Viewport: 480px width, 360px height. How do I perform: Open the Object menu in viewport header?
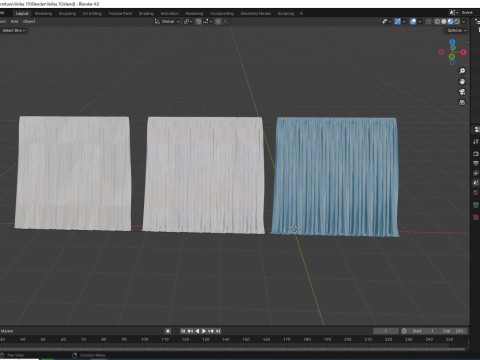tap(29, 21)
